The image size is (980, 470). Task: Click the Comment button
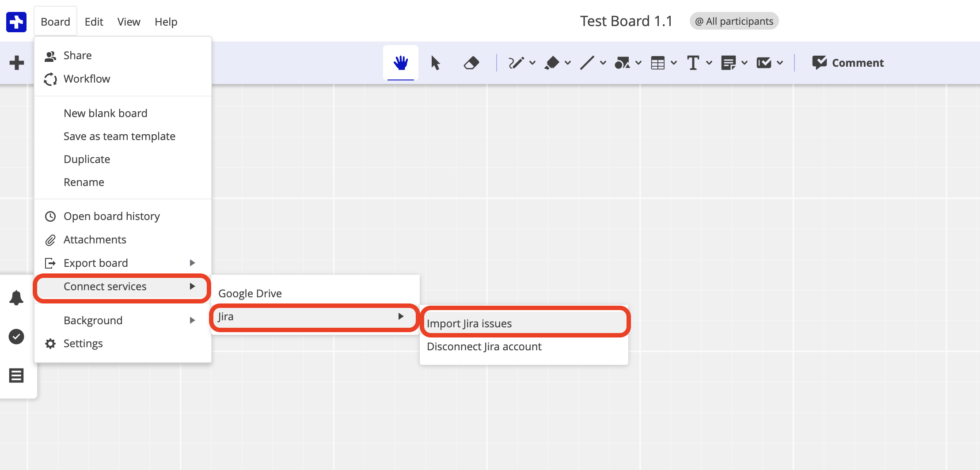(x=848, y=63)
